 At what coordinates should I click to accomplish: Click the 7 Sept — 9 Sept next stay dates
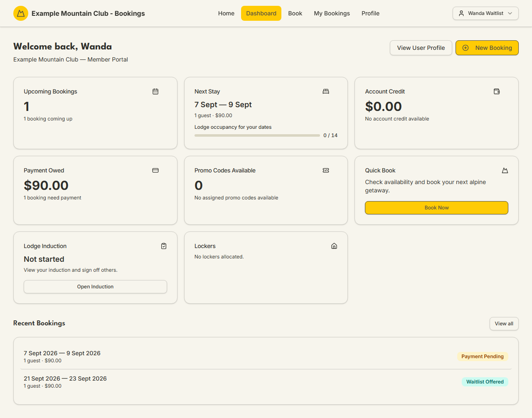pos(223,105)
